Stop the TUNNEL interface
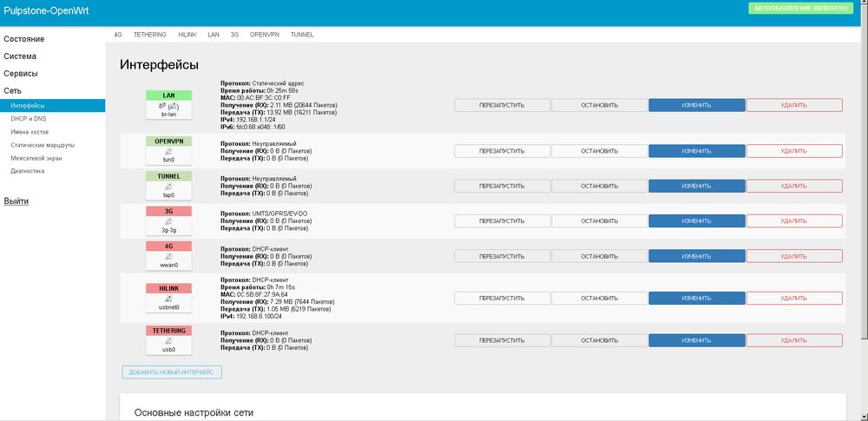 point(600,186)
